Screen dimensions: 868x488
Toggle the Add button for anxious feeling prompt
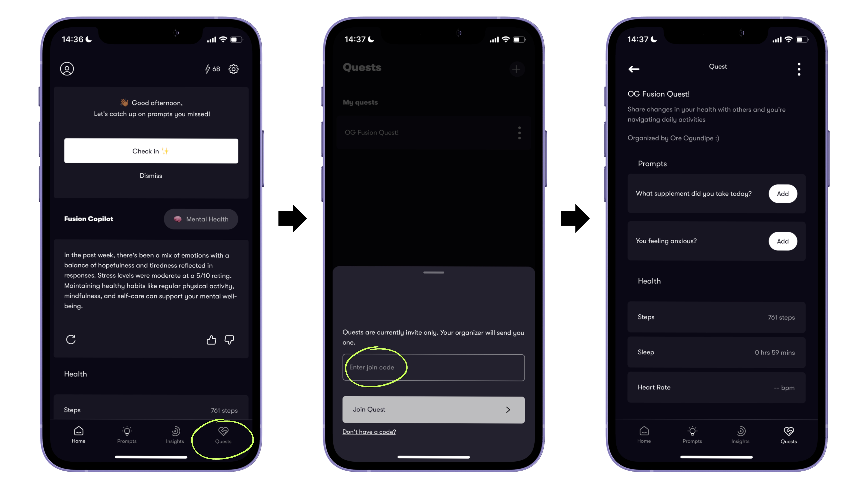pos(783,241)
